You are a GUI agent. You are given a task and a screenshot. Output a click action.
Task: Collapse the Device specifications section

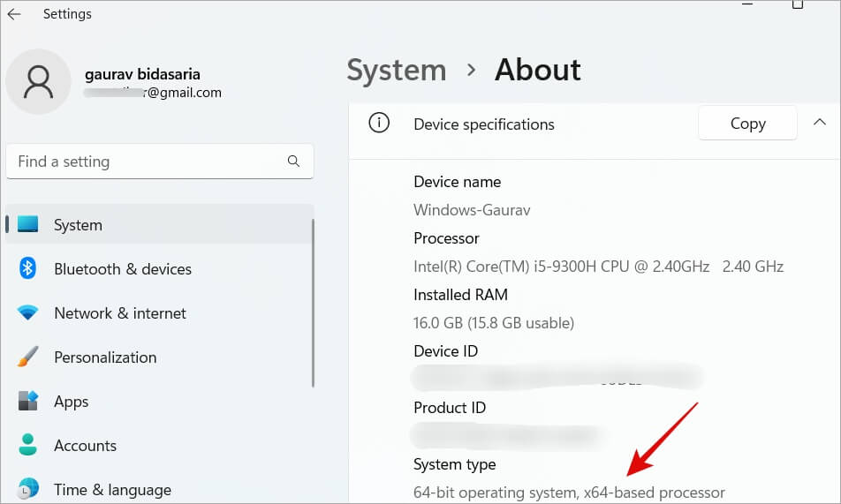pyautogui.click(x=819, y=122)
